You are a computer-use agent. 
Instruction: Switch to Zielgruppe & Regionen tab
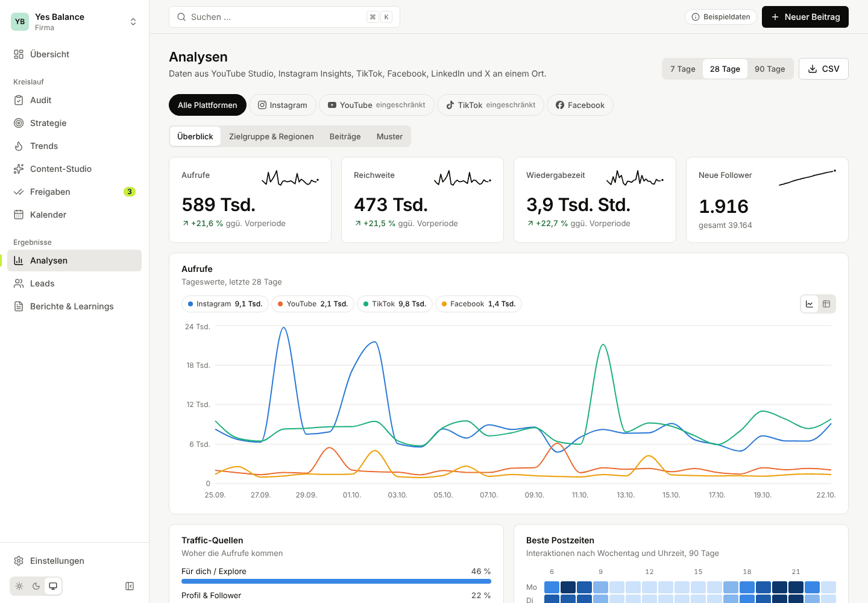271,136
